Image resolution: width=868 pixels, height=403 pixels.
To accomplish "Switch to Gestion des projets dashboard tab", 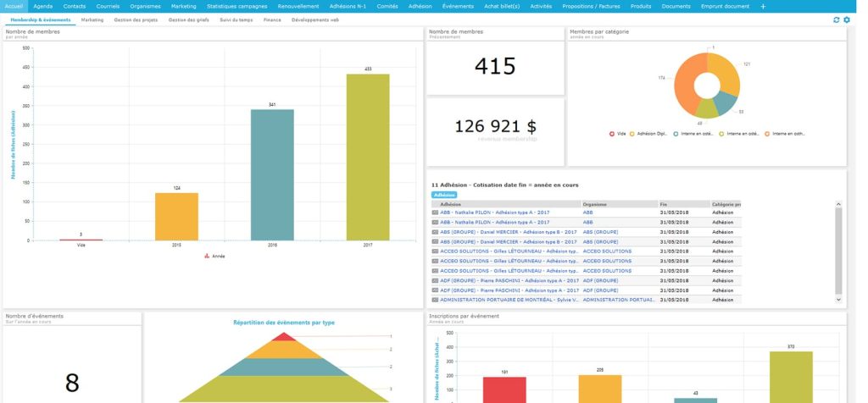I will pyautogui.click(x=136, y=19).
